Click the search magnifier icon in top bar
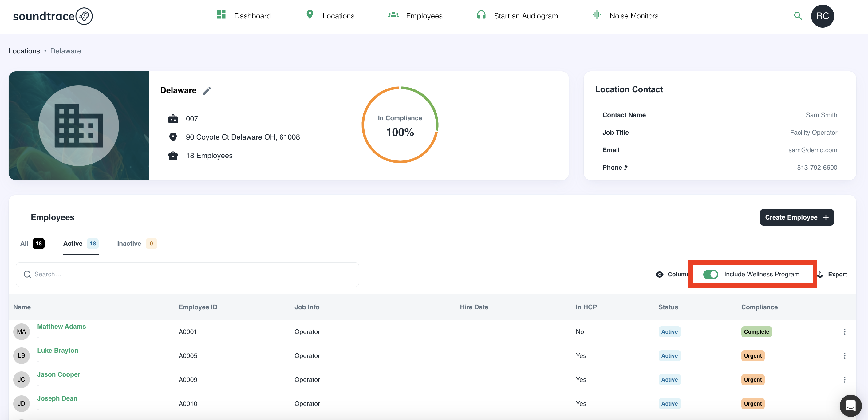 click(x=798, y=16)
